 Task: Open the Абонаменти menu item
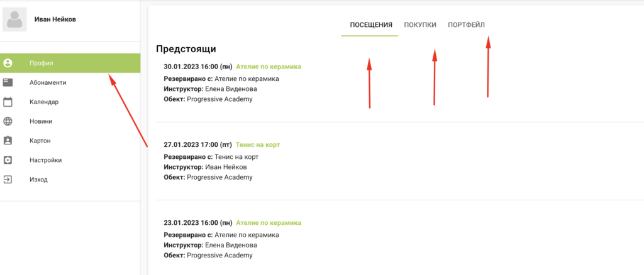(70, 82)
